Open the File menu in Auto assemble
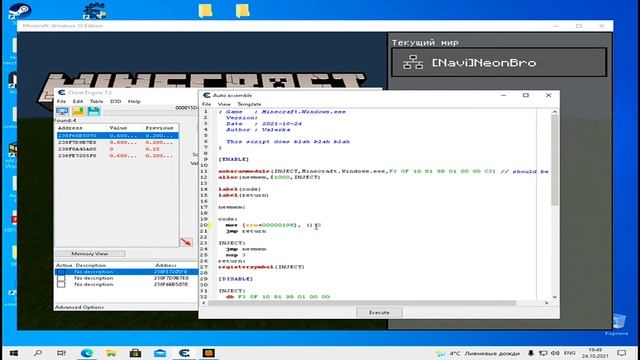The width and height of the screenshot is (640, 360). [207, 104]
